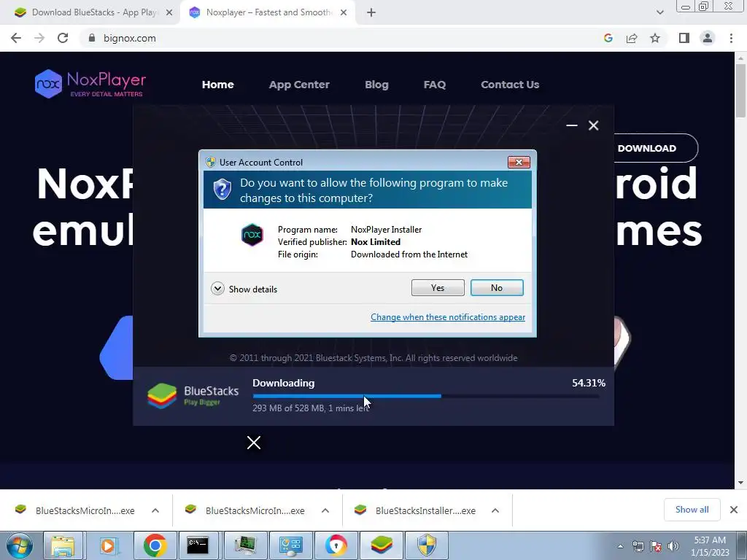
Task: Open the FAQ menu item
Action: (x=435, y=85)
